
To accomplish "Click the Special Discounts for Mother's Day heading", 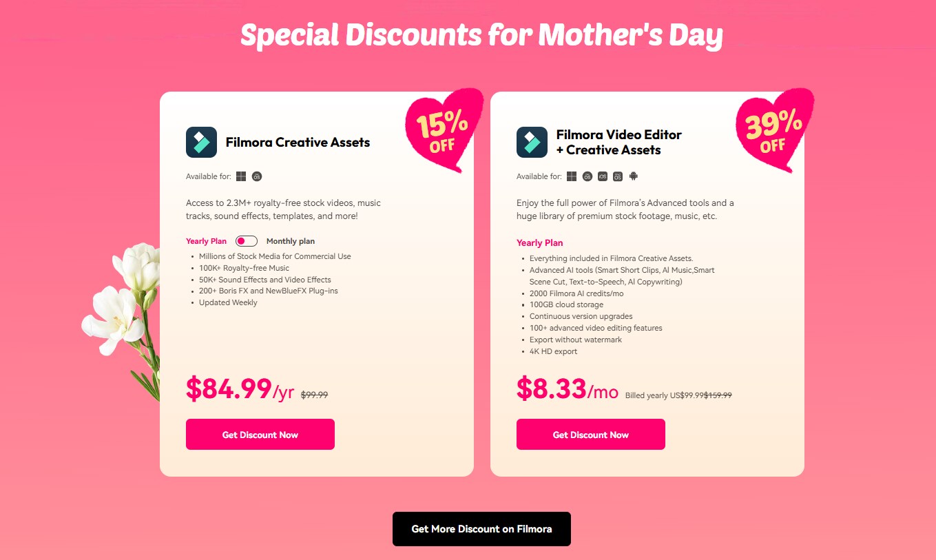I will tap(481, 34).
